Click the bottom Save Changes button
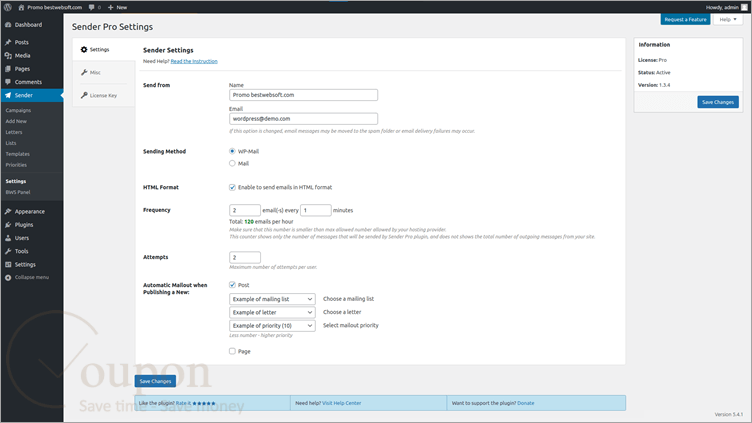 click(x=155, y=381)
